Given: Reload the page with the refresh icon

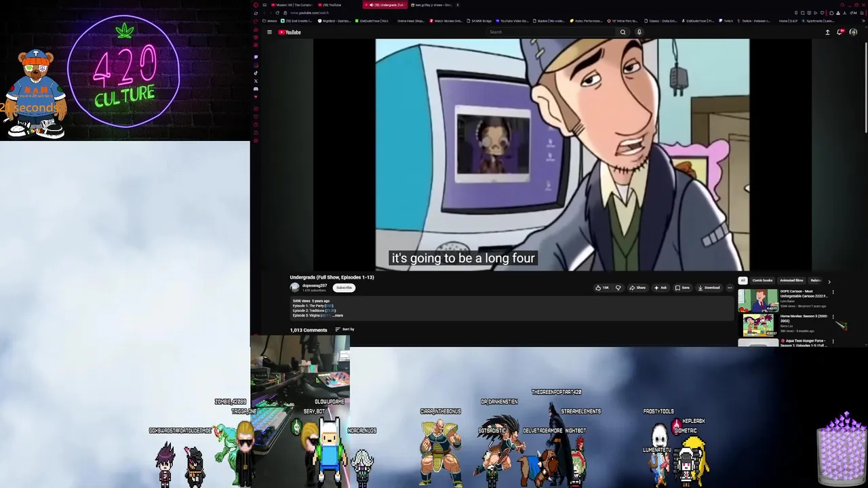Looking at the screenshot, I should [277, 13].
